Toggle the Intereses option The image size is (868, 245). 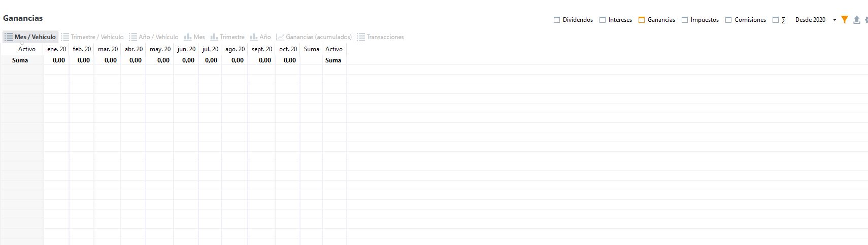pos(616,20)
